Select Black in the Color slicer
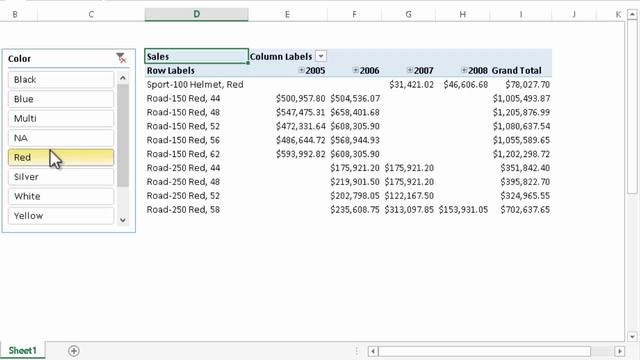The height and width of the screenshot is (360, 640). tap(61, 80)
